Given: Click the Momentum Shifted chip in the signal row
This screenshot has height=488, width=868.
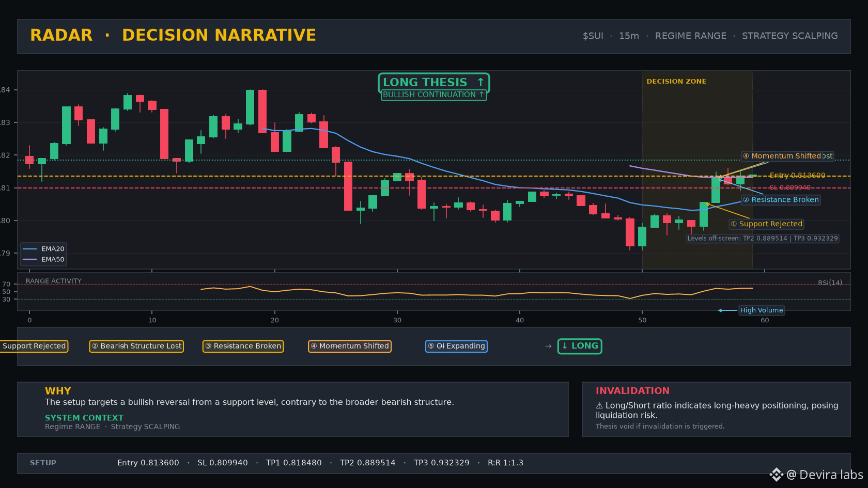Looking at the screenshot, I should pos(349,346).
